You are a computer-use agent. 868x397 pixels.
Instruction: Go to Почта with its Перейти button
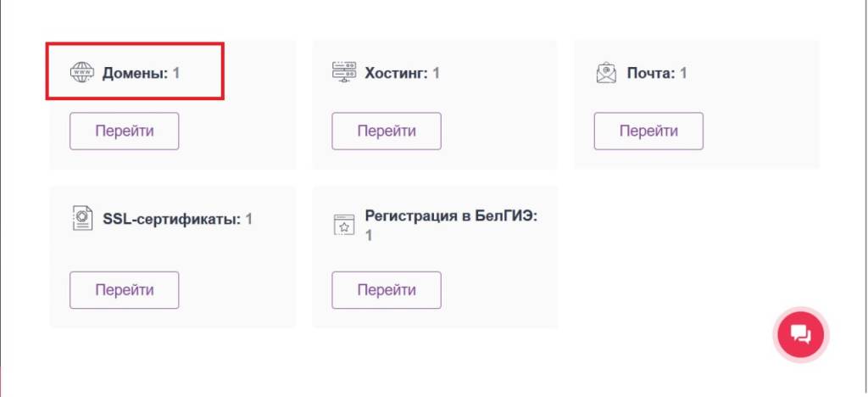pos(648,131)
